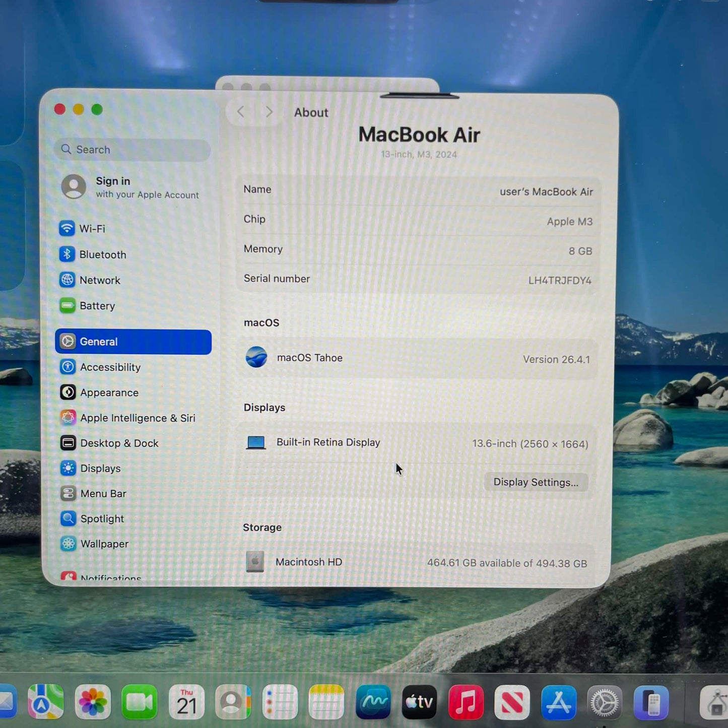728x728 pixels.
Task: Open Menu Bar settings
Action: coord(93,493)
